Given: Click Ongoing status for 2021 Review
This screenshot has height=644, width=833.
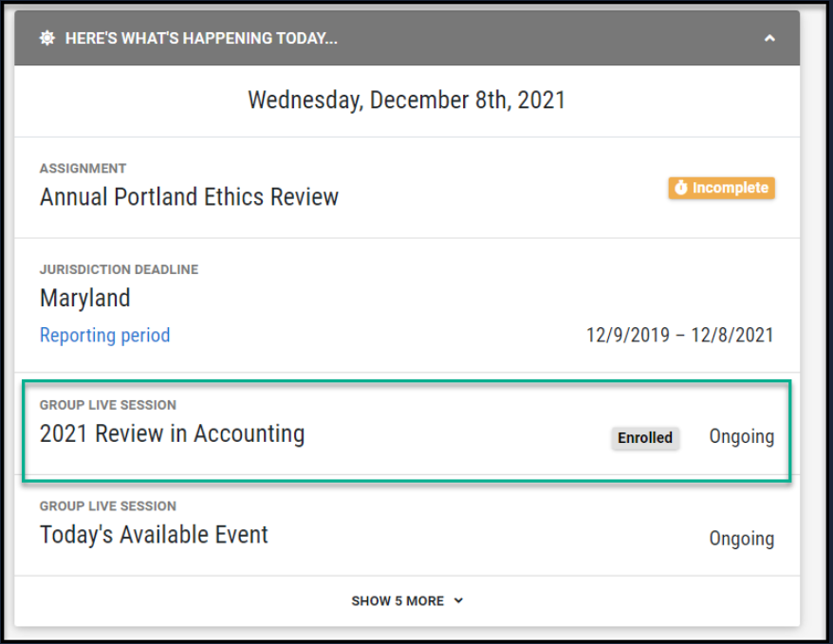Looking at the screenshot, I should [x=741, y=437].
